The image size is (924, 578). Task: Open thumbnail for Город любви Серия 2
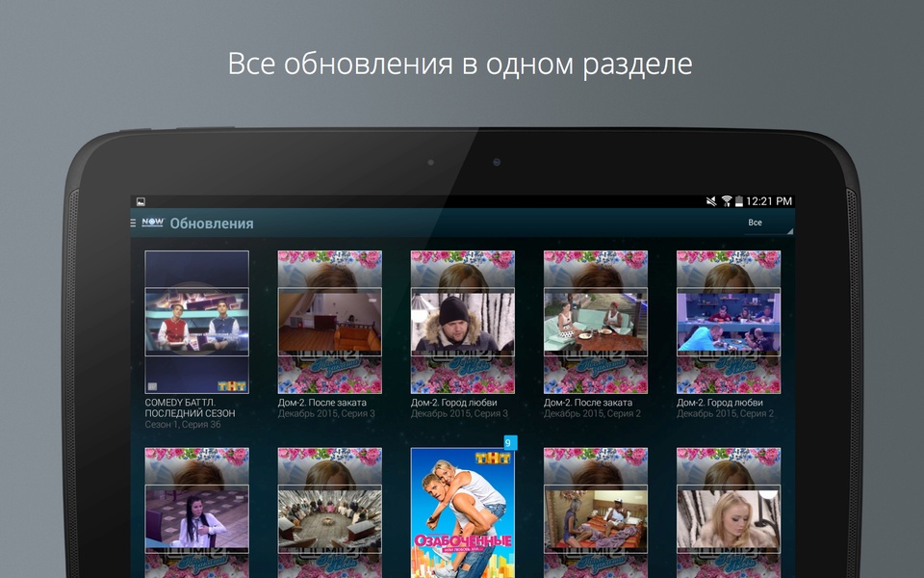[729, 322]
